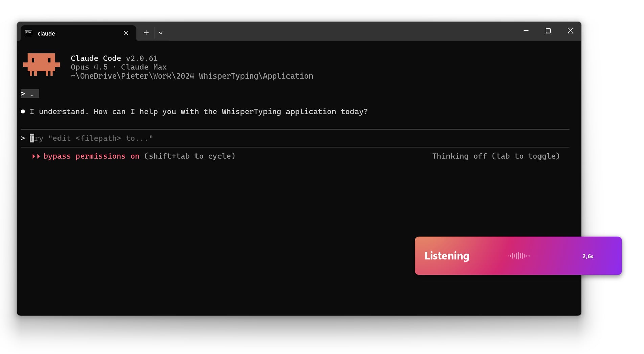Open the tab list dropdown chevron

tap(161, 32)
